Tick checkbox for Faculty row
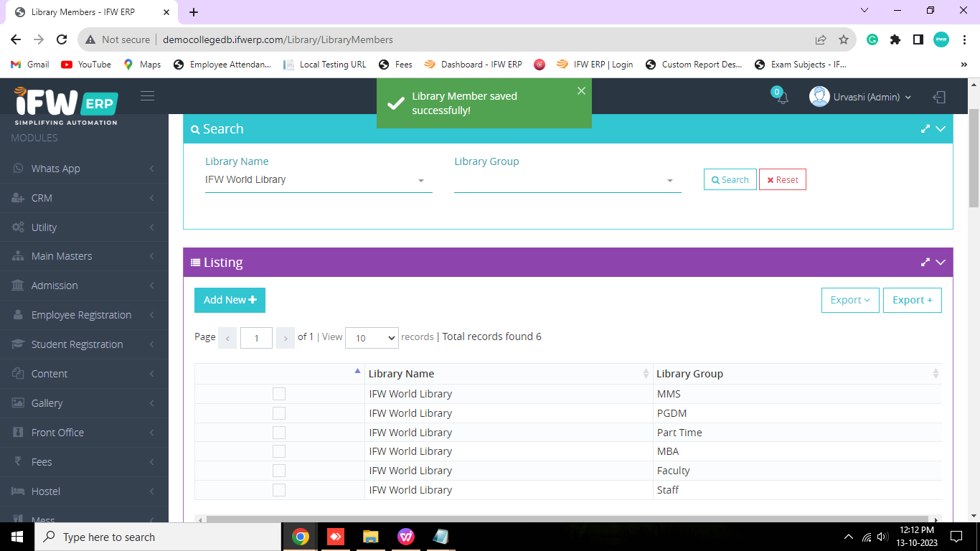 (x=279, y=471)
